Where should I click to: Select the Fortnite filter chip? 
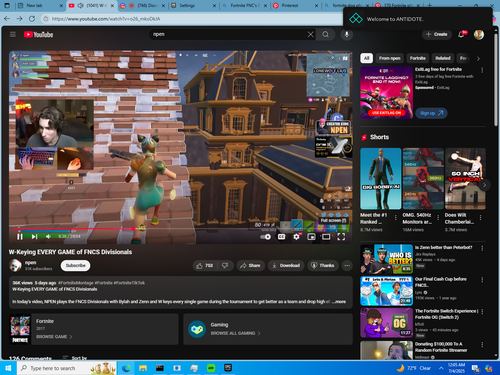418,58
